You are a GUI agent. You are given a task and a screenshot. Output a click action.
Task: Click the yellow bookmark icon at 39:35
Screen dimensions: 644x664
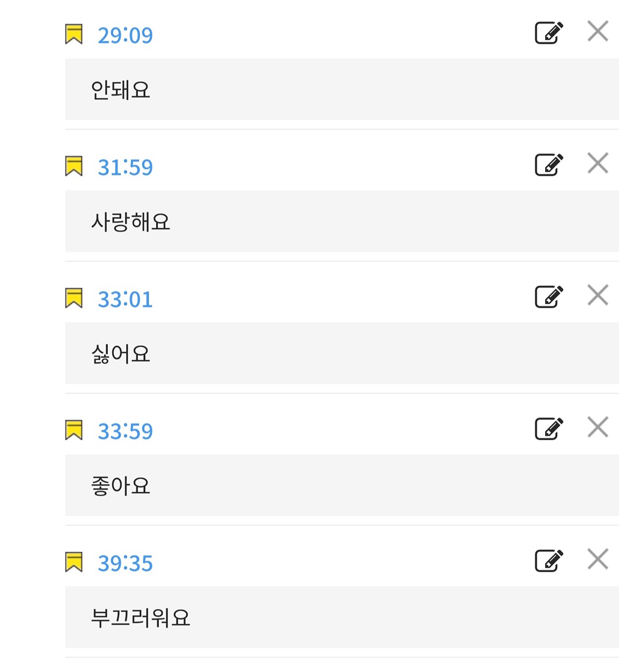click(x=74, y=563)
